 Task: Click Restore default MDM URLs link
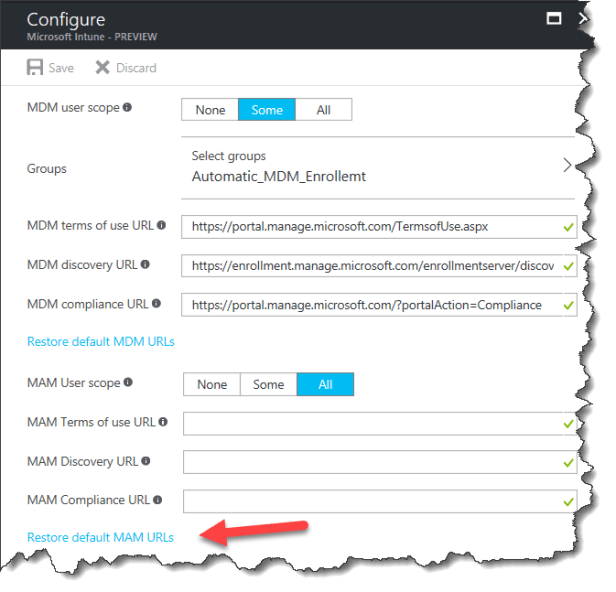pos(101,342)
